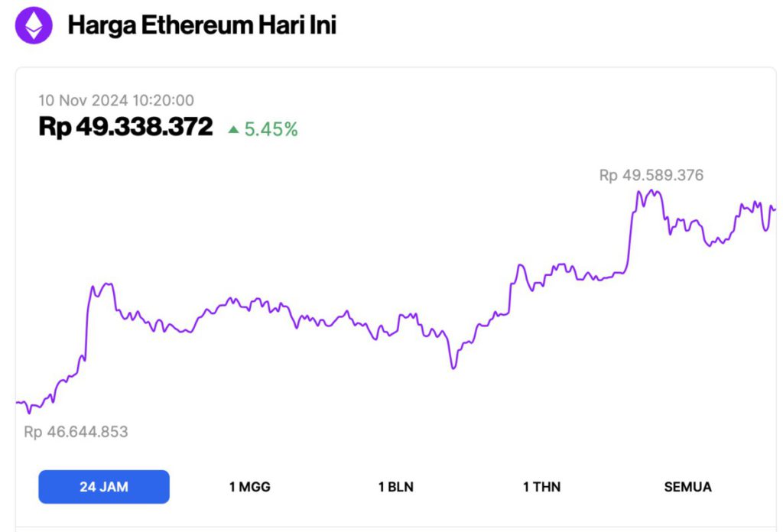Click the latest point at chart's right end

coord(774,208)
